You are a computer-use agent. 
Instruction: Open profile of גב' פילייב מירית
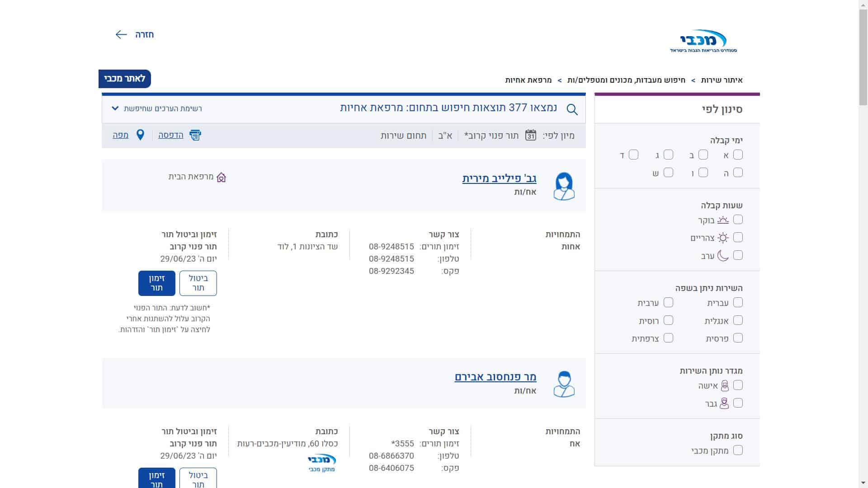point(499,178)
